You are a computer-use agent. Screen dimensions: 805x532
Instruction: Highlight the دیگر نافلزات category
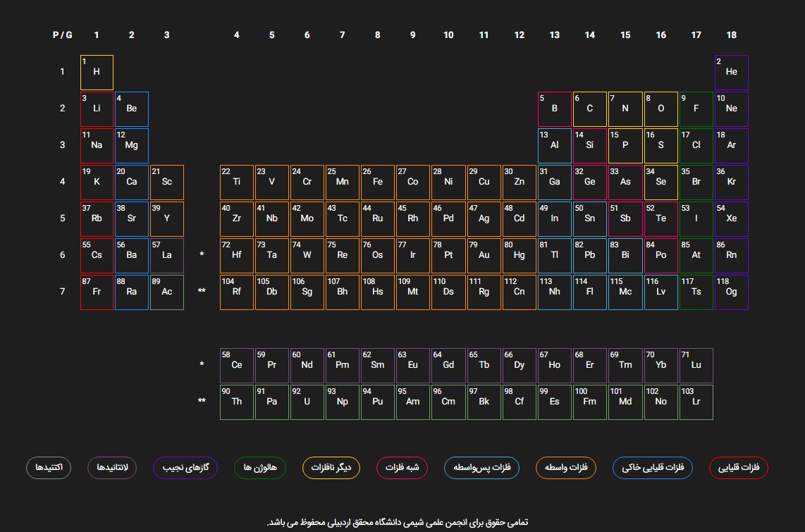pos(331,467)
